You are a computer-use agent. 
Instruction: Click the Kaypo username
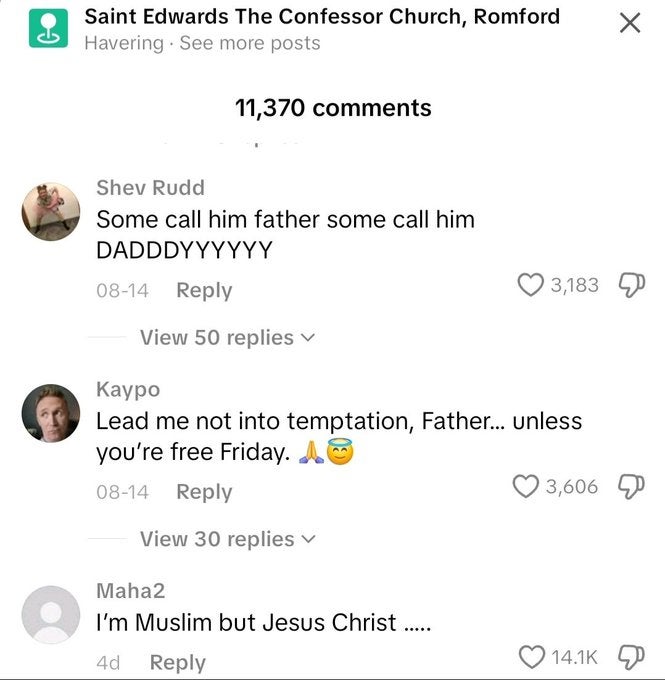pos(127,389)
